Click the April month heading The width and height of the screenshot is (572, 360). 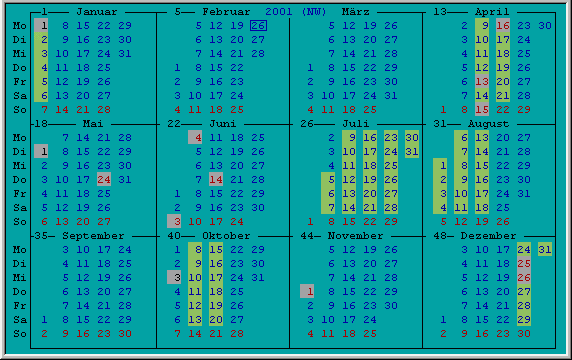[x=492, y=12]
